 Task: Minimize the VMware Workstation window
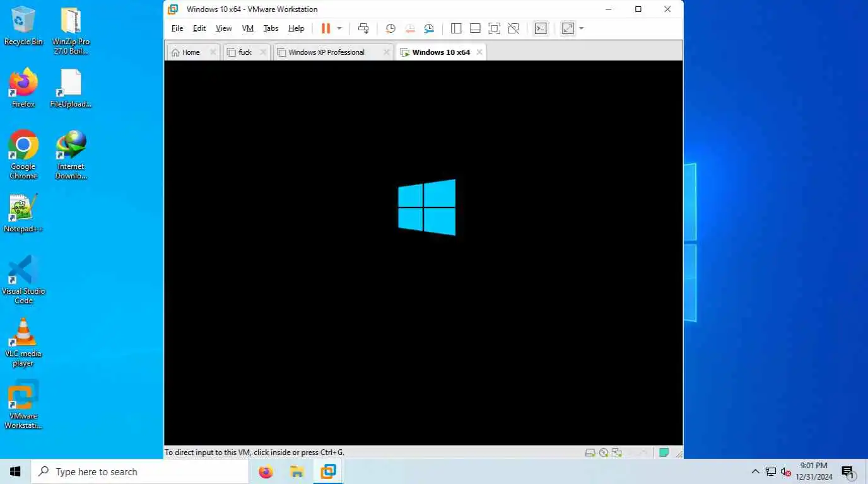click(609, 9)
